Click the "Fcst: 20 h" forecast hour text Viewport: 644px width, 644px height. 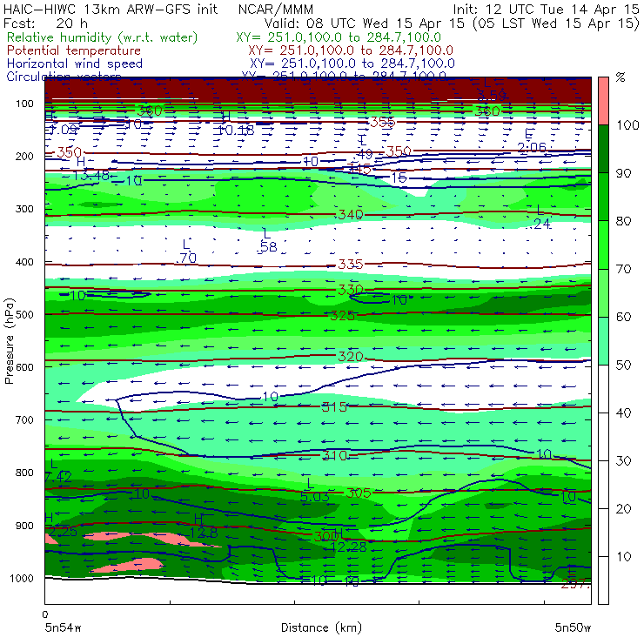(x=45, y=23)
